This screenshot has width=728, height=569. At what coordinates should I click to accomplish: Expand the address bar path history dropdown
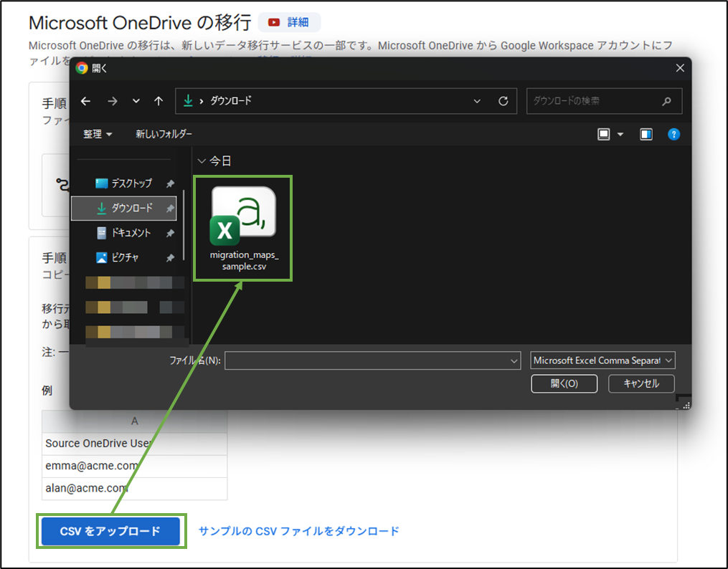pos(477,101)
